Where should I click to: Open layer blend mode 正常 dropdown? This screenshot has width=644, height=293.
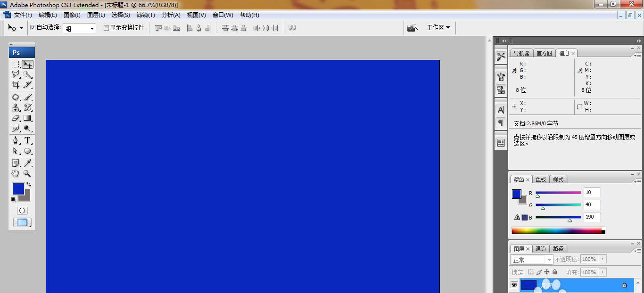tap(532, 260)
